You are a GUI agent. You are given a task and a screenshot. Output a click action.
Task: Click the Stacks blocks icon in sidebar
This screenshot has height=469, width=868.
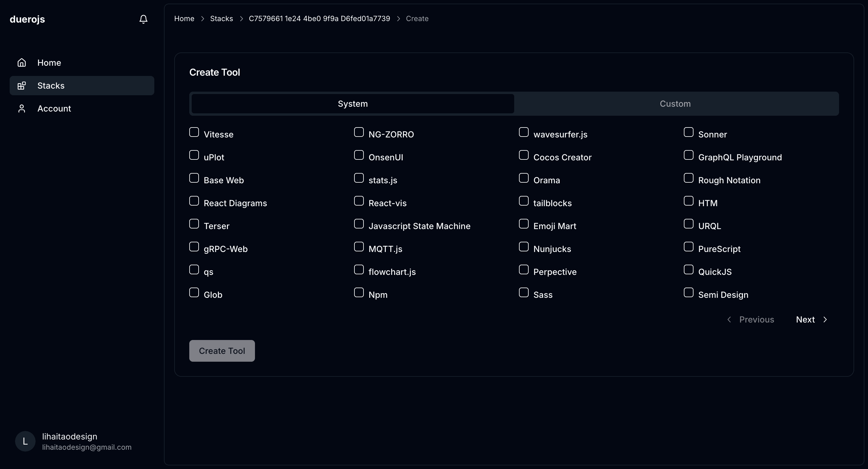22,86
